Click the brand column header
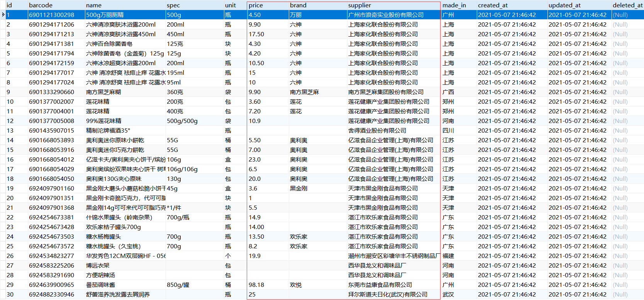This screenshot has height=300, width=644. coord(318,5)
